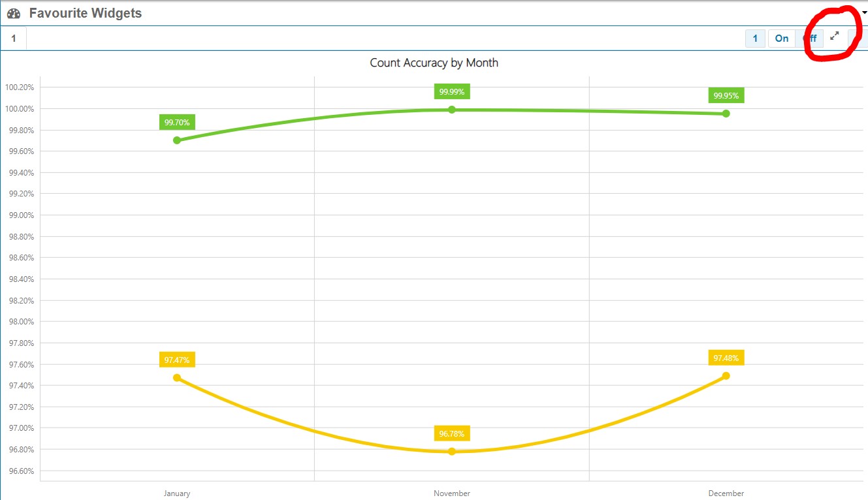Switch the toggle to Off
This screenshot has height=500, width=868.
tap(810, 39)
